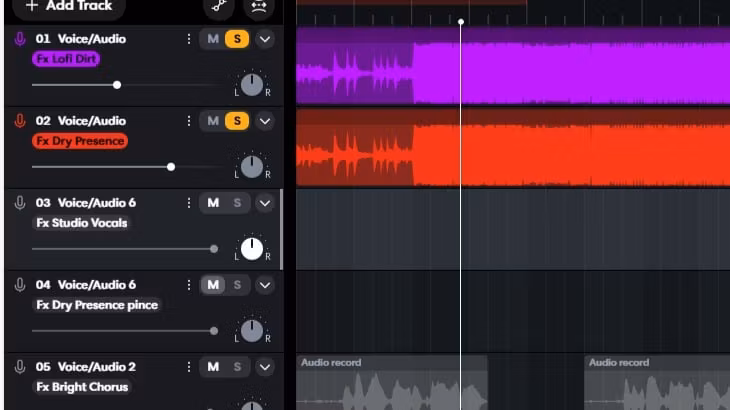Arm track 01 purple microphone icon
This screenshot has height=410, width=730.
pos(20,39)
